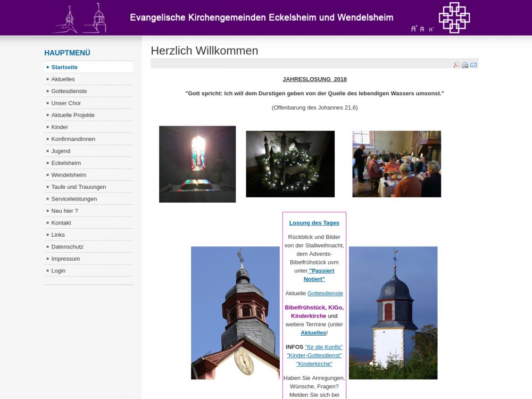Image resolution: width=532 pixels, height=399 pixels.
Task: Click the "Kinder-Gottesdienst" link
Action: (x=314, y=355)
